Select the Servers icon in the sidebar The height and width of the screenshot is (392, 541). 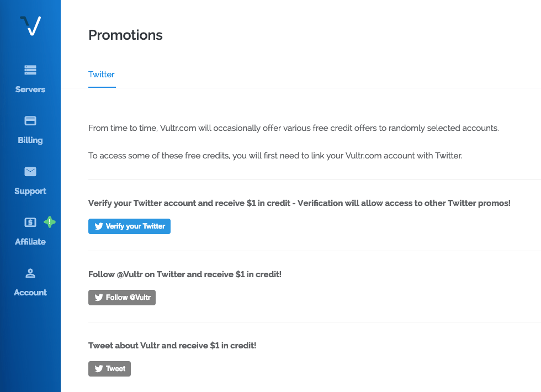[30, 70]
